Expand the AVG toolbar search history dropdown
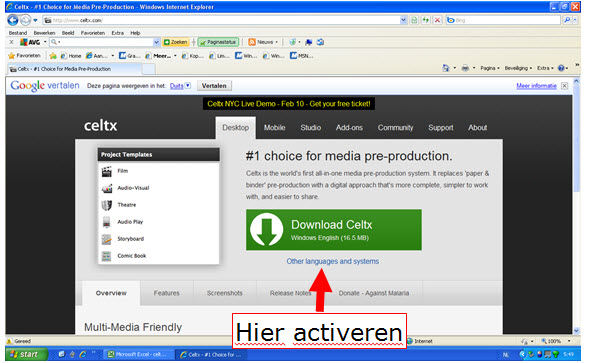 tap(157, 42)
